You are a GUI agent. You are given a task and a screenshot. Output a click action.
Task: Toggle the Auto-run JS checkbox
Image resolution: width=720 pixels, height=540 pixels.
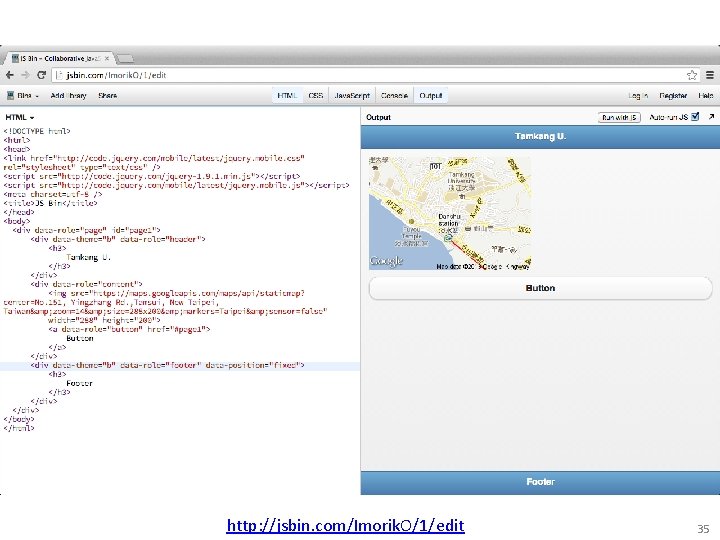[x=695, y=117]
